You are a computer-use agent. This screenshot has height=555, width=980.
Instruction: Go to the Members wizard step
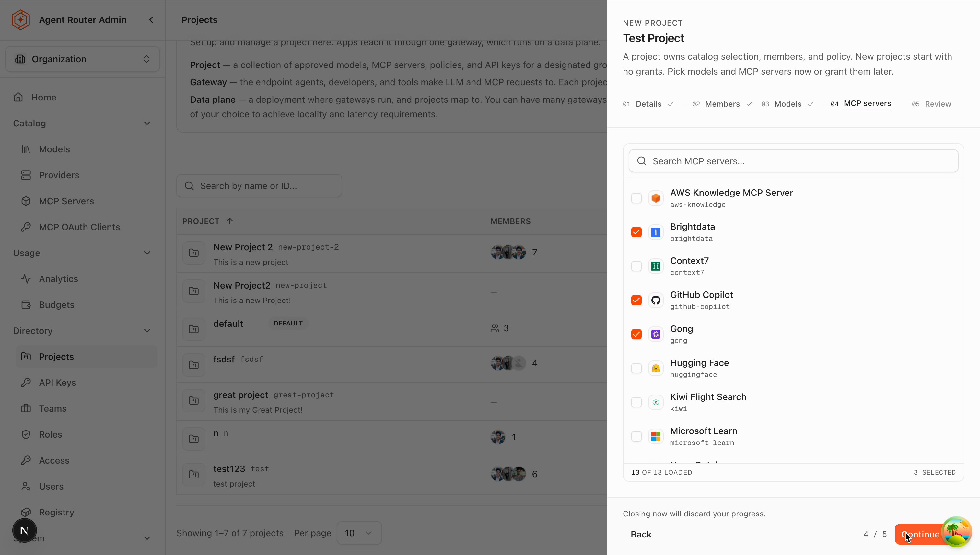pos(722,104)
